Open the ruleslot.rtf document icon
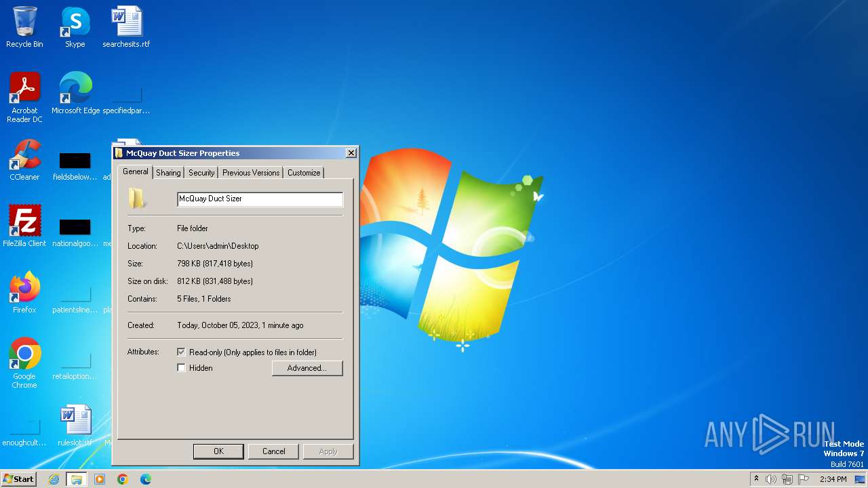The width and height of the screenshot is (868, 488). [75, 426]
